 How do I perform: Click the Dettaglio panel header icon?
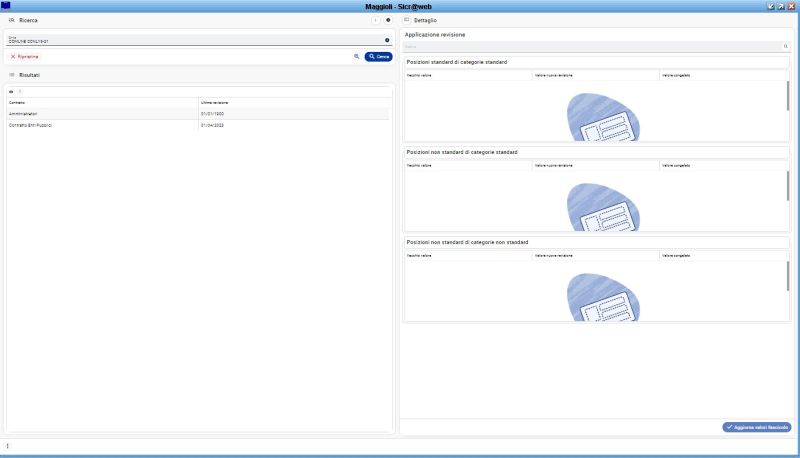pos(407,20)
